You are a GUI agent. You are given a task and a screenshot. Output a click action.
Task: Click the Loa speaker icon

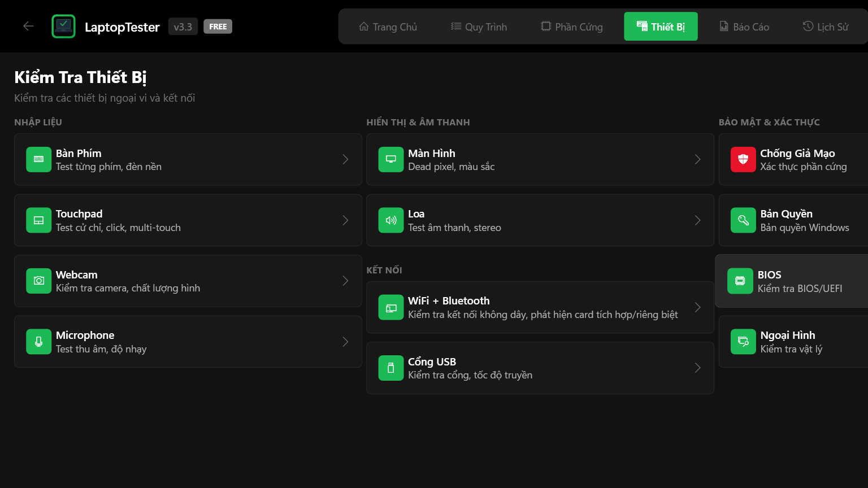tap(390, 220)
